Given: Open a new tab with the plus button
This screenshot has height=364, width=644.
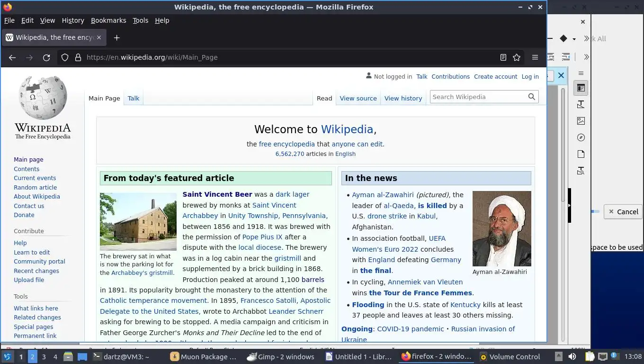Looking at the screenshot, I should point(116,37).
